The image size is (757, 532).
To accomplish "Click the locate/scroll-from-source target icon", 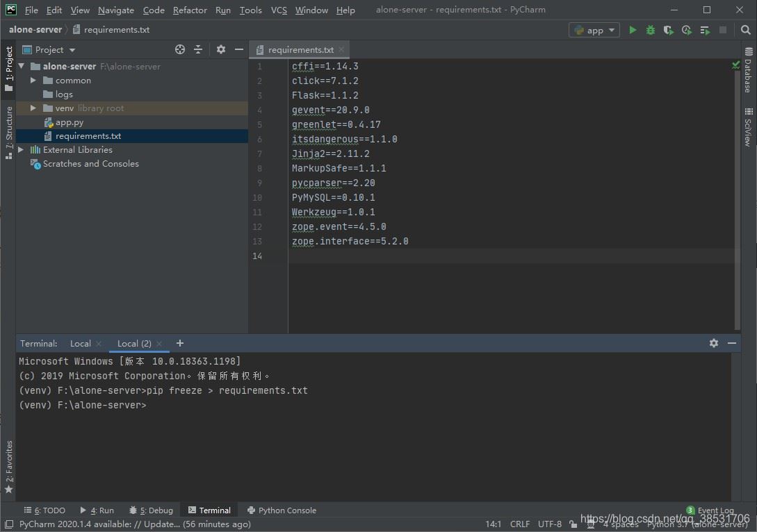I will [x=180, y=49].
